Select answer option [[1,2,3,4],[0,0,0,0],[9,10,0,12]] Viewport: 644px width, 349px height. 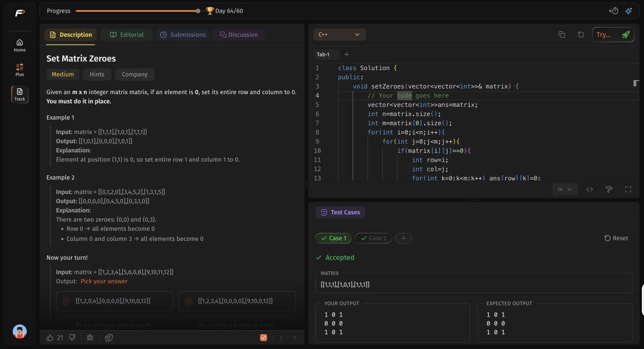pyautogui.click(x=237, y=301)
